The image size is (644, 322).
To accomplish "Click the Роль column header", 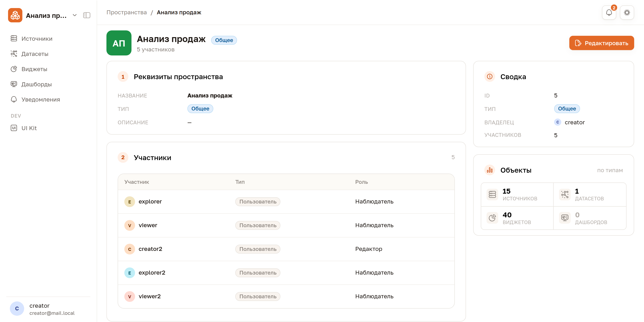I will (x=362, y=182).
